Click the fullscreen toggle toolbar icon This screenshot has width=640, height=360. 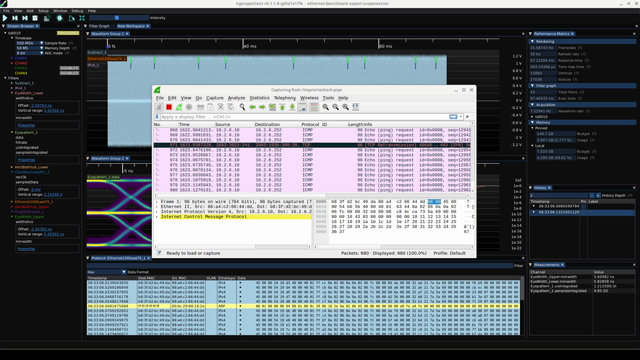point(82,18)
